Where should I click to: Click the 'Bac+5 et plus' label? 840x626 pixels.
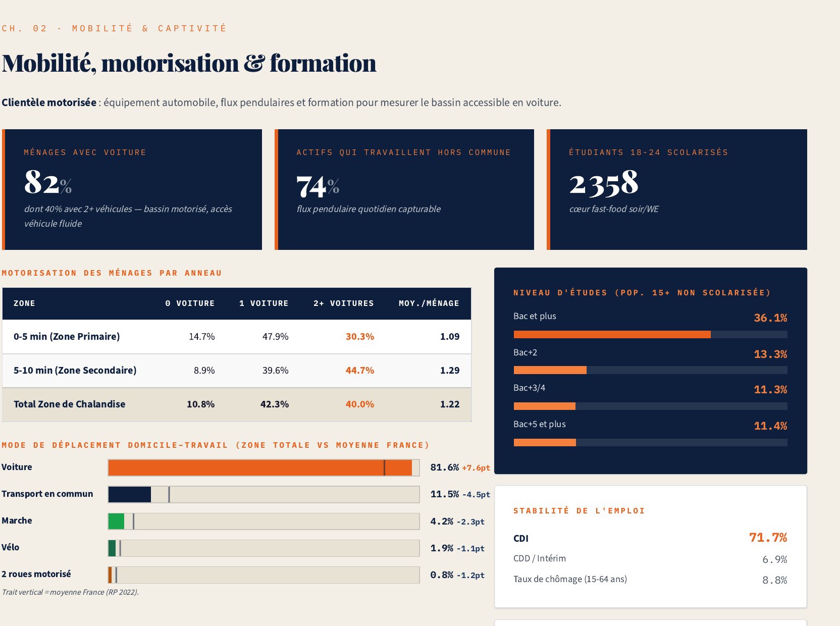click(540, 424)
